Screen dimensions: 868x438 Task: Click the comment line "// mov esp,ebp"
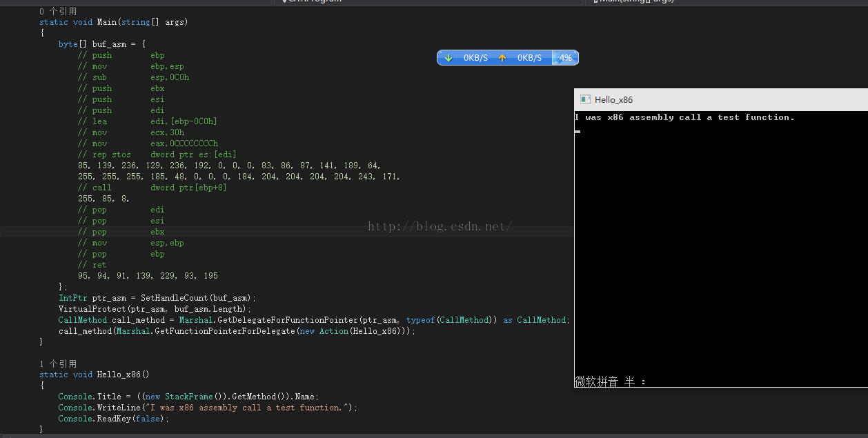[x=131, y=243]
